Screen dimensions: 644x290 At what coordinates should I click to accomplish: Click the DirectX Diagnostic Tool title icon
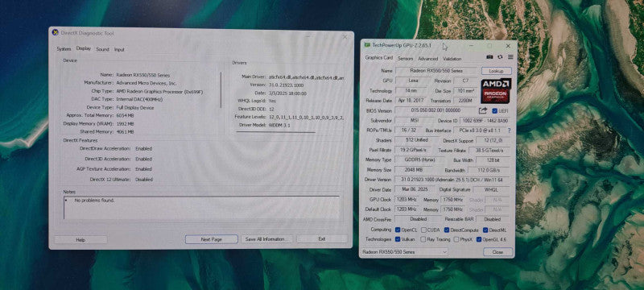coord(55,32)
